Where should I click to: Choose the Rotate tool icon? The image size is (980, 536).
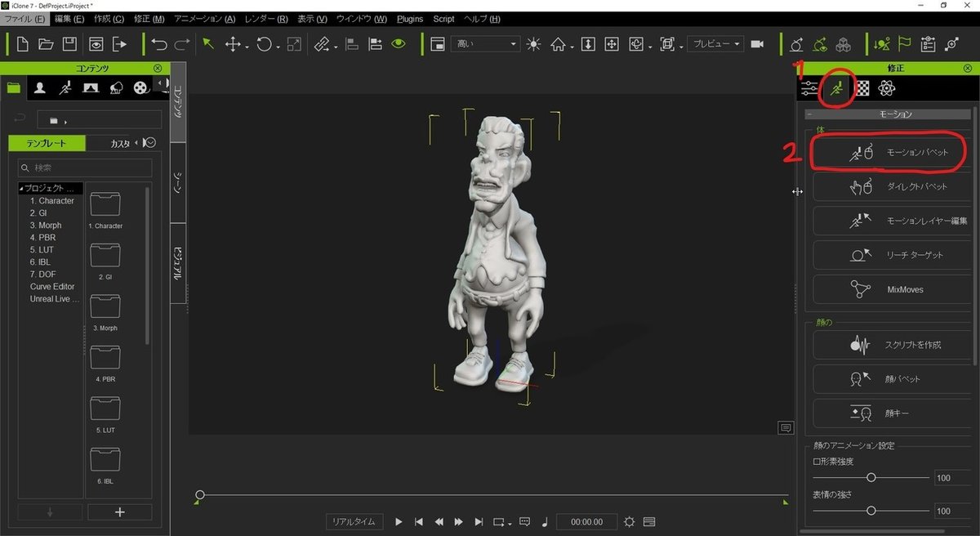264,44
